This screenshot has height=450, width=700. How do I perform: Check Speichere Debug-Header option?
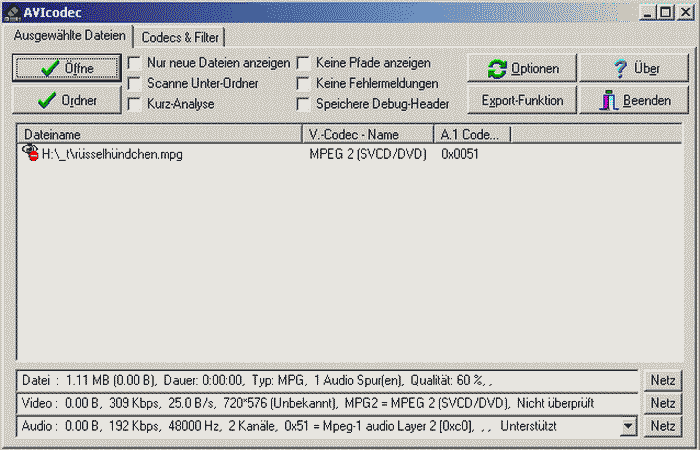[304, 103]
